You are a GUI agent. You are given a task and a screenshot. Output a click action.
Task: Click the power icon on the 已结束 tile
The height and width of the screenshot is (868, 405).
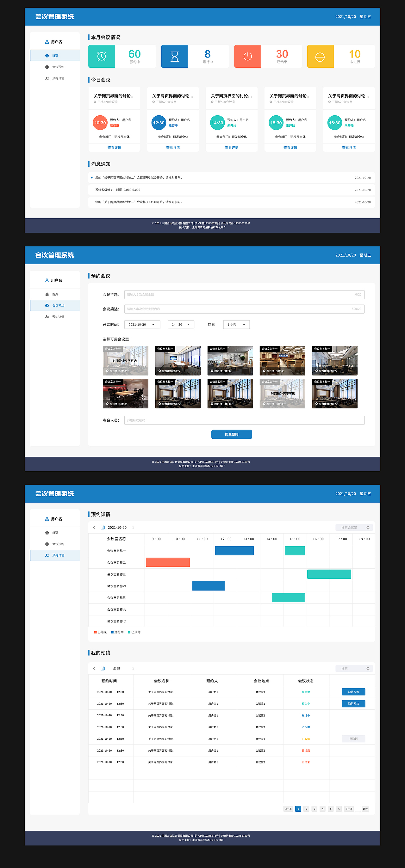pyautogui.click(x=247, y=56)
